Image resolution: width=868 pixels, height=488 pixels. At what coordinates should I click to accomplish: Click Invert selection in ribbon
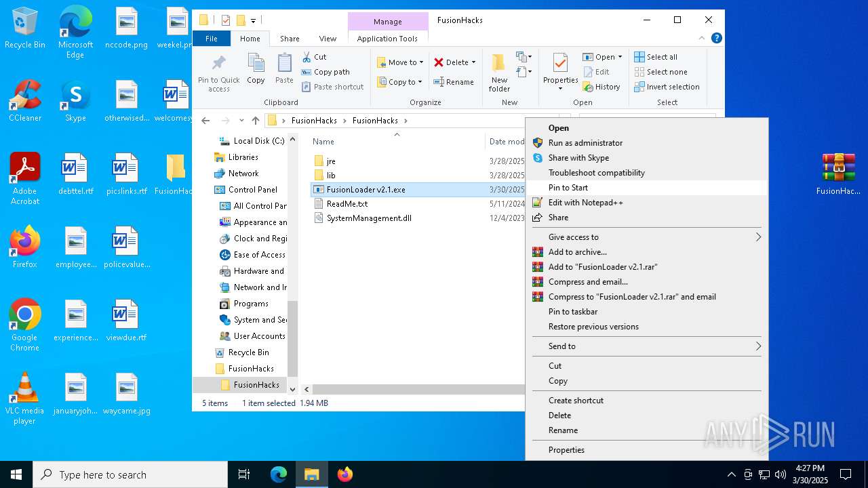tap(667, 87)
